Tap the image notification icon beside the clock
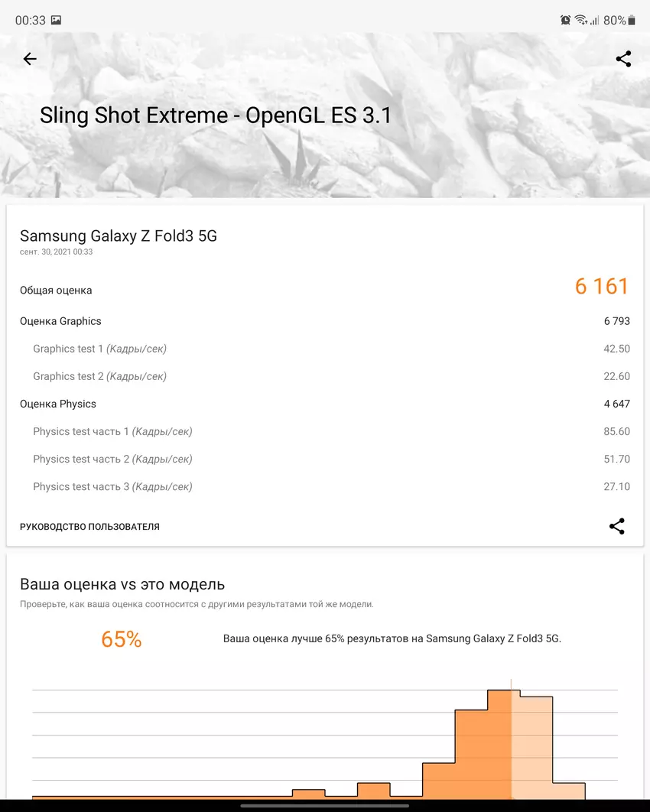650x812 pixels. [56, 21]
